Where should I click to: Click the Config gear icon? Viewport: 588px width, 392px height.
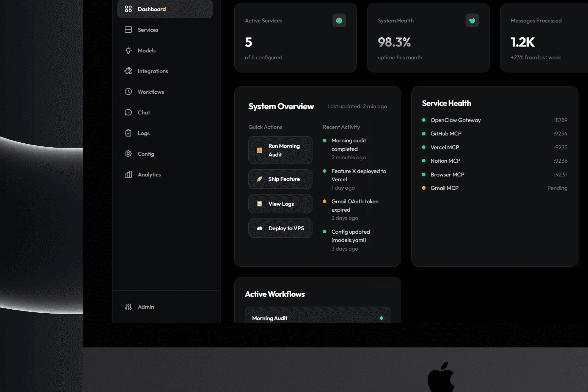click(128, 154)
